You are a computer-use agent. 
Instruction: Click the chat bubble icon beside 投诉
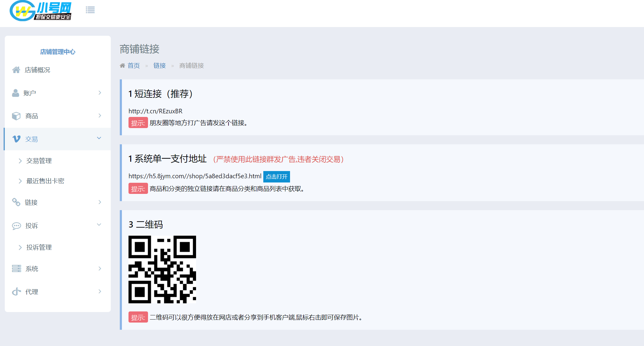[16, 226]
